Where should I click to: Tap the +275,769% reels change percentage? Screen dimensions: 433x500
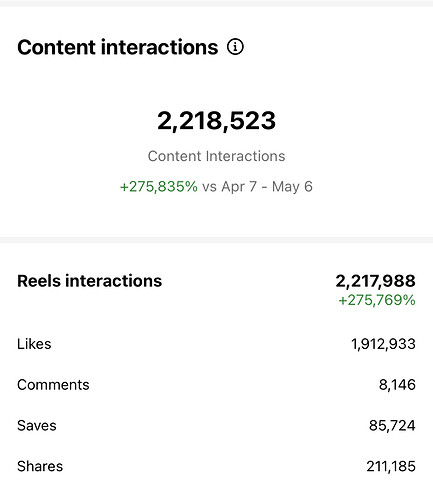tap(377, 300)
